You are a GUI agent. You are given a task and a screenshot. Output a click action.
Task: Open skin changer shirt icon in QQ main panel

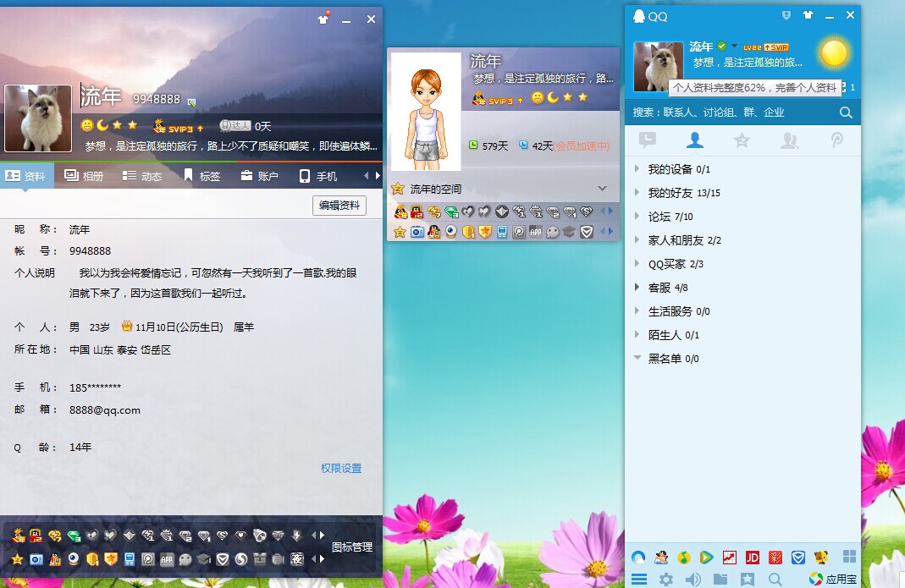808,15
